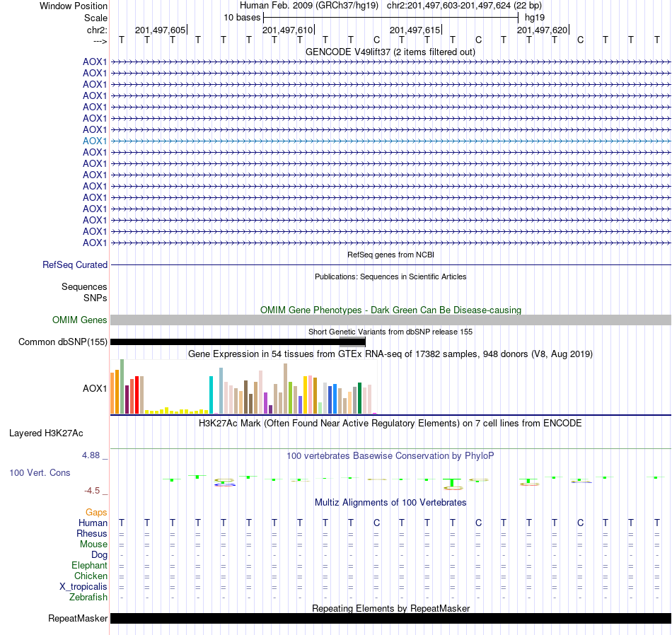The height and width of the screenshot is (635, 672).
Task: Click the OMIM Genes side label
Action: [80, 320]
